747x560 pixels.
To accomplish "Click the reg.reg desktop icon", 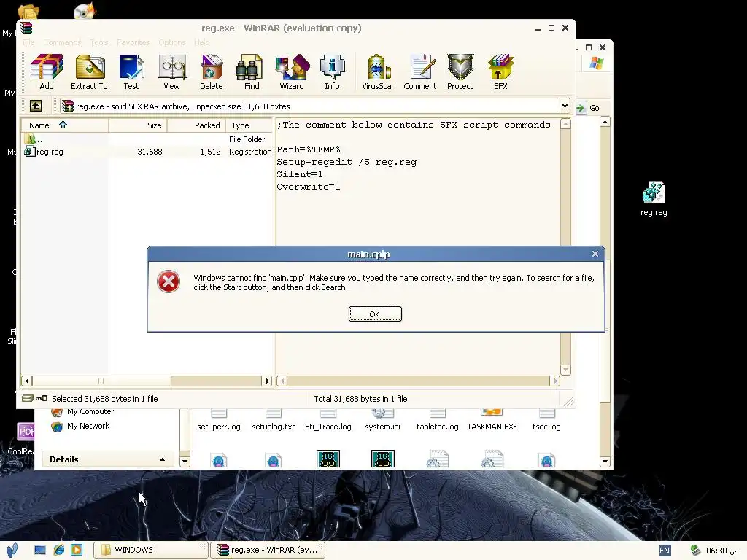I will pos(654,199).
